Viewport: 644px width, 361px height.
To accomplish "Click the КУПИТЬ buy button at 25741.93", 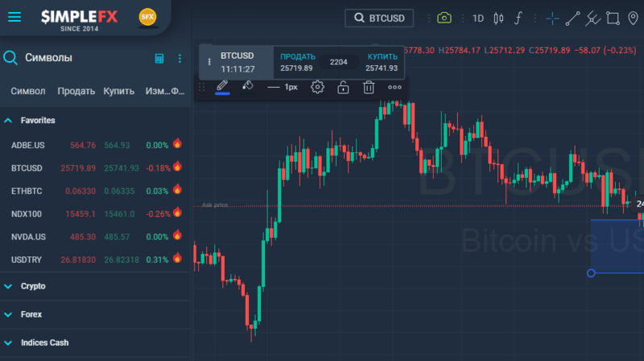I will [382, 63].
